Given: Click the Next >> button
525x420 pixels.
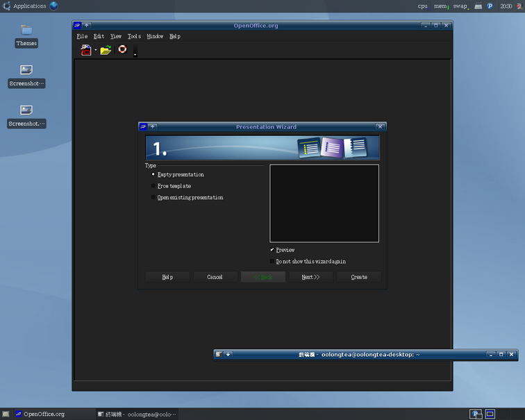Looking at the screenshot, I should point(311,277).
